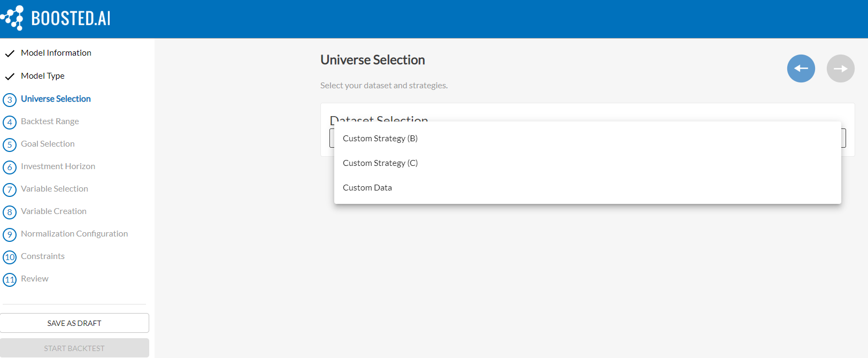Pick the Custom Data dataset option
868x358 pixels.
tap(587, 187)
